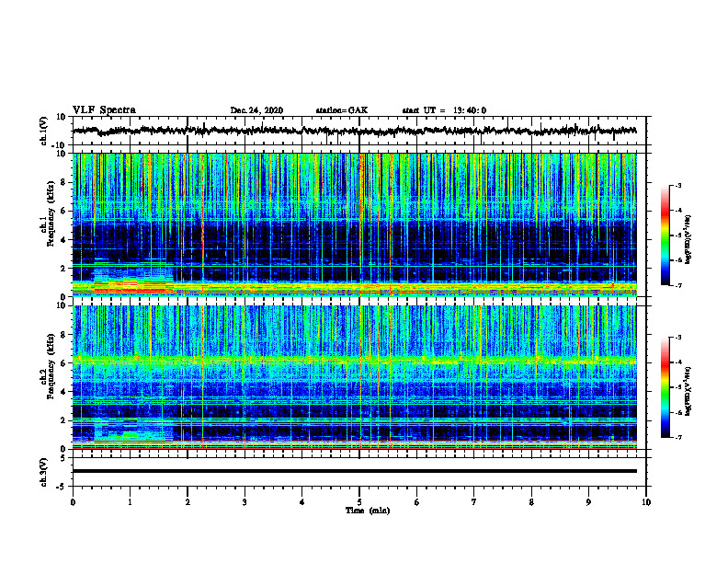Viewport: 728px width, 563px height.
Task: Click the VLF Spectra plot title
Action: (104, 110)
